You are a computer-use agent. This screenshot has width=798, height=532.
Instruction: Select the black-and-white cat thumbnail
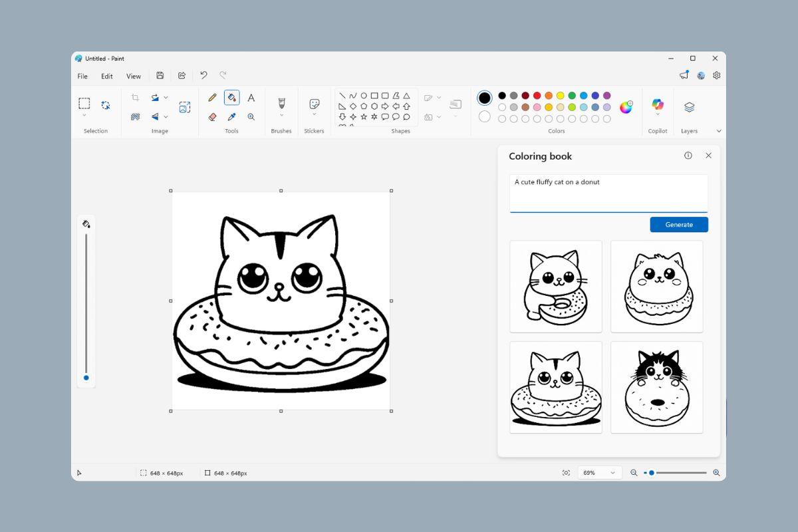656,387
